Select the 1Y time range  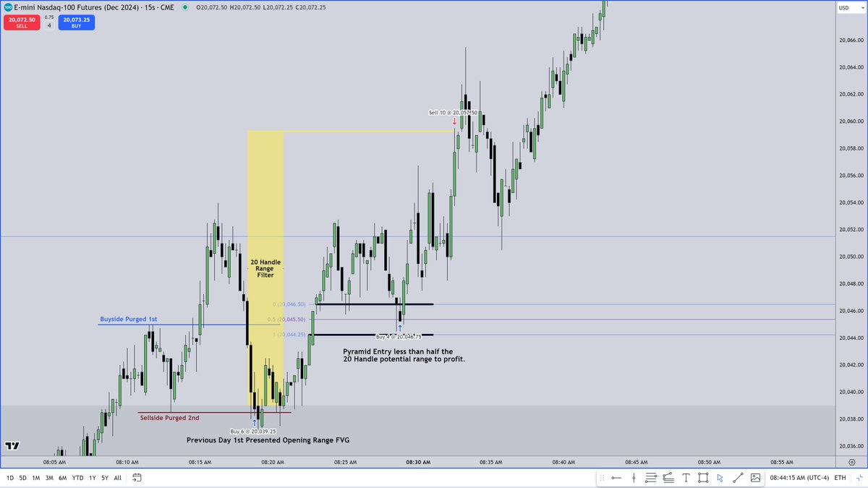point(92,478)
